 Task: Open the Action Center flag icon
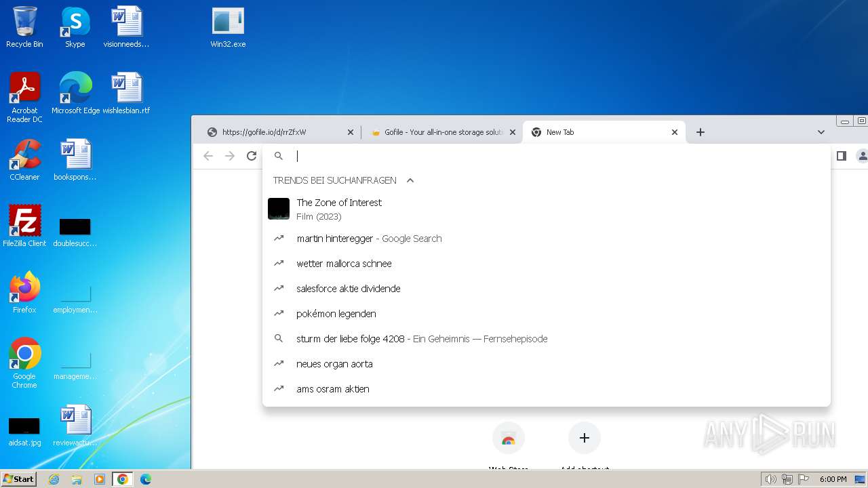804,479
